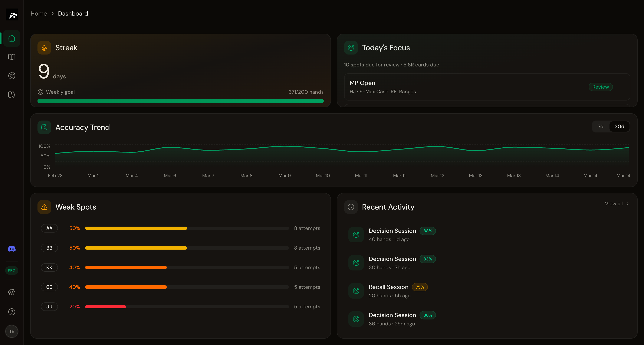Image resolution: width=644 pixels, height=345 pixels.
Task: Click the PRO badge in sidebar
Action: [x=12, y=270]
